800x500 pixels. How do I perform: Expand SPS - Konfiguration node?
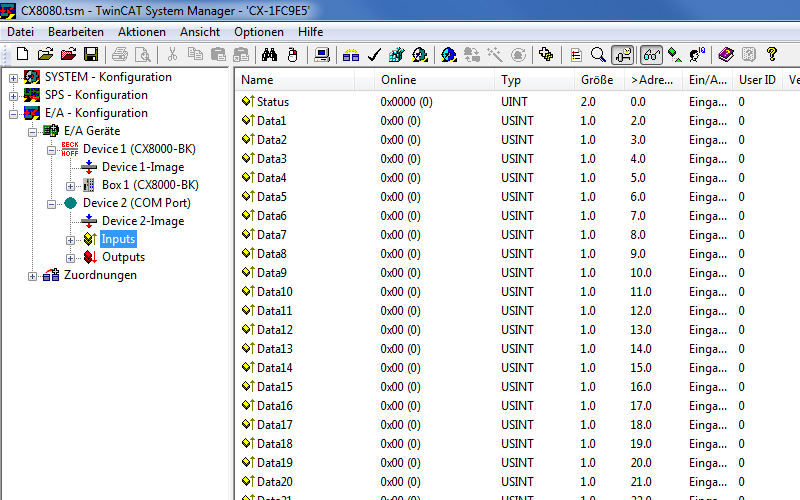coord(13,96)
